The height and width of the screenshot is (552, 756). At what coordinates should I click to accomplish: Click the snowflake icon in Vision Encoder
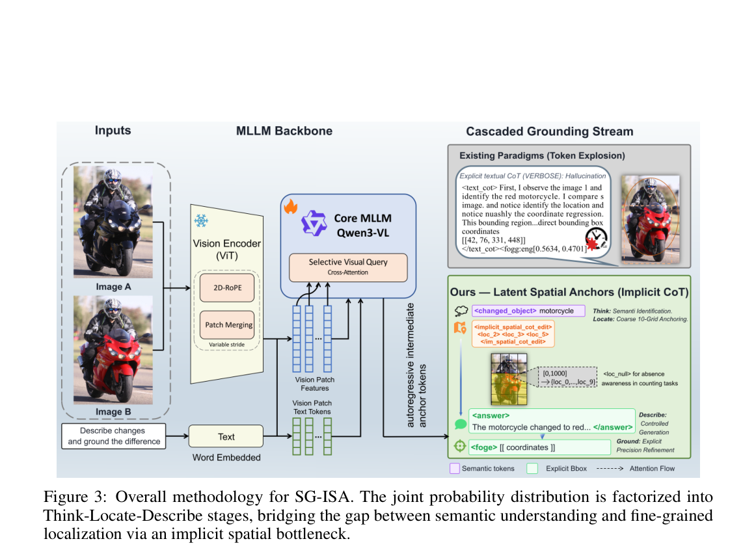[201, 220]
